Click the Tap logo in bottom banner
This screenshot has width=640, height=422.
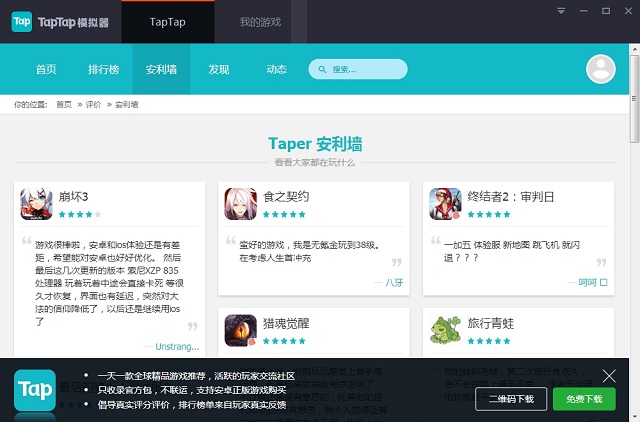tap(35, 390)
